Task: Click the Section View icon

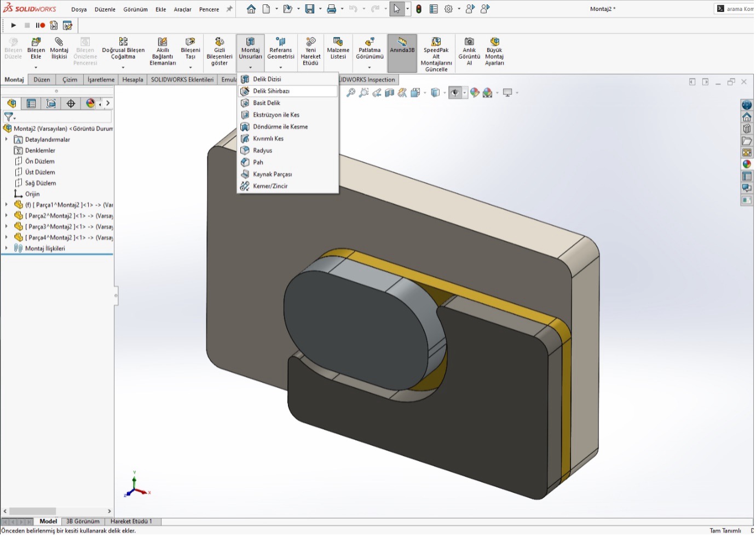Action: [x=389, y=93]
